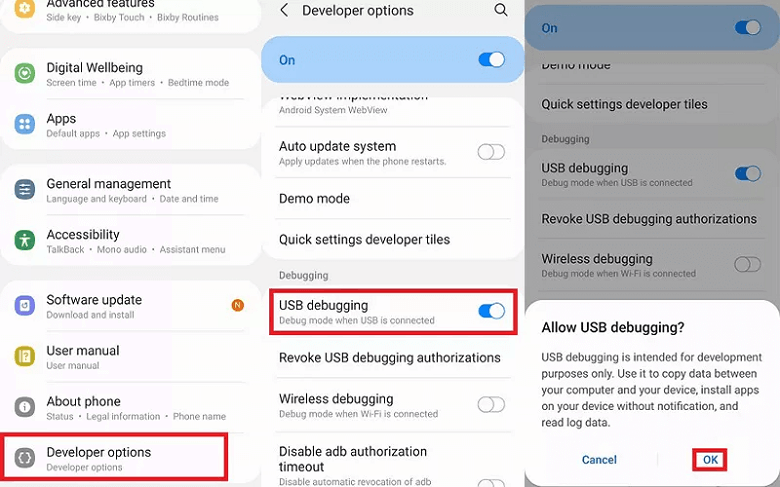Enable Wireless debugging above Disable adb authorization timeout

click(491, 405)
